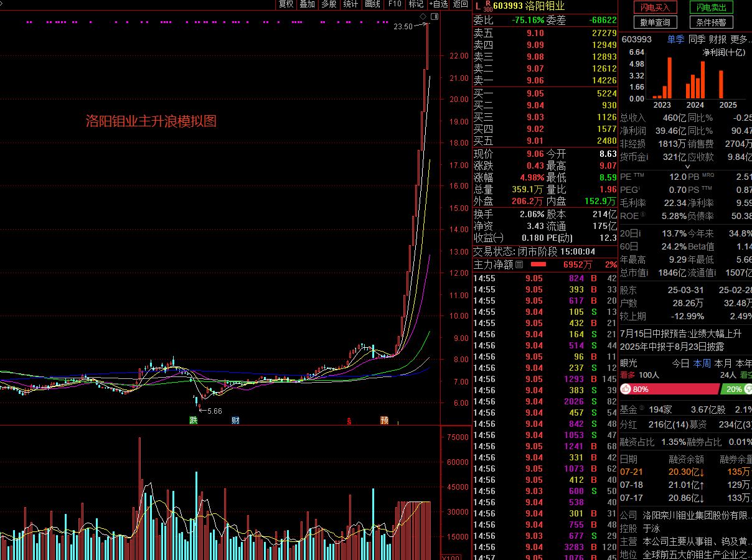Click the blue 财 marker under chart
This screenshot has width=752, height=560.
pos(235,421)
